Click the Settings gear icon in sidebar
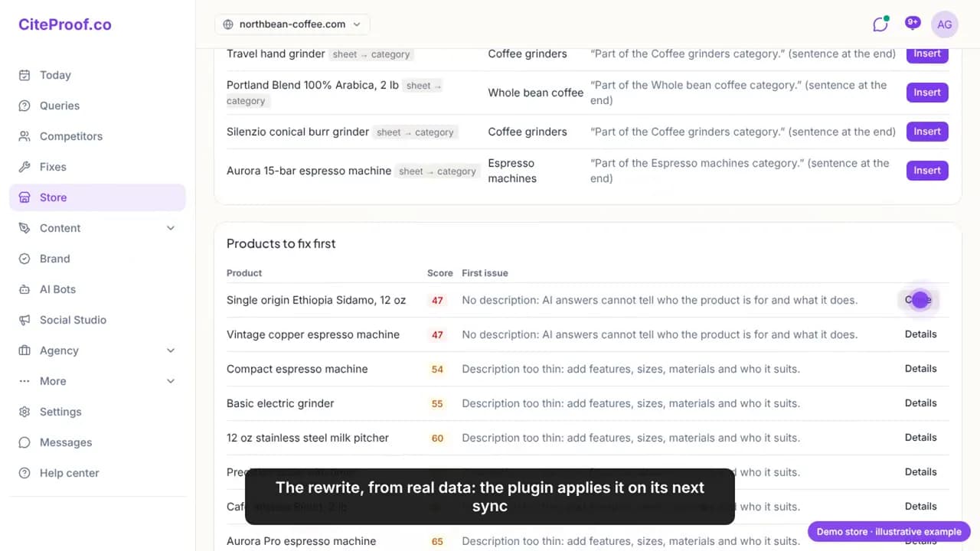This screenshot has height=551, width=980. pos(24,412)
